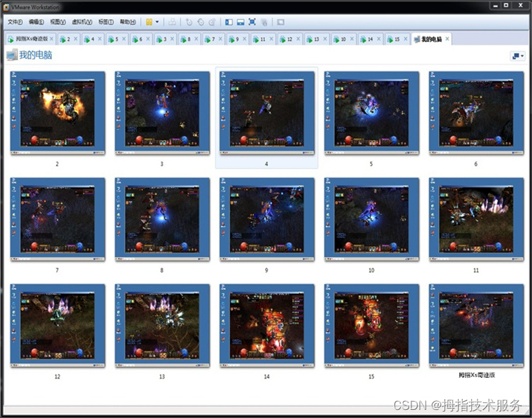Select the thumbnail of VM 3

tap(162, 113)
